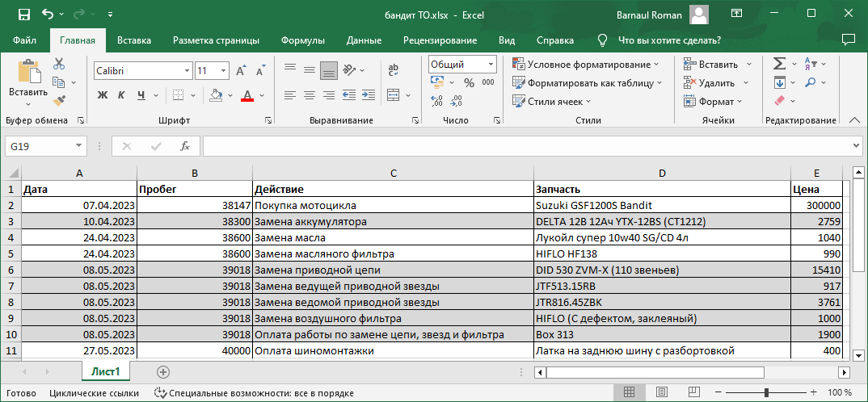
Task: Align text to the middle of cell
Action: pos(310,70)
